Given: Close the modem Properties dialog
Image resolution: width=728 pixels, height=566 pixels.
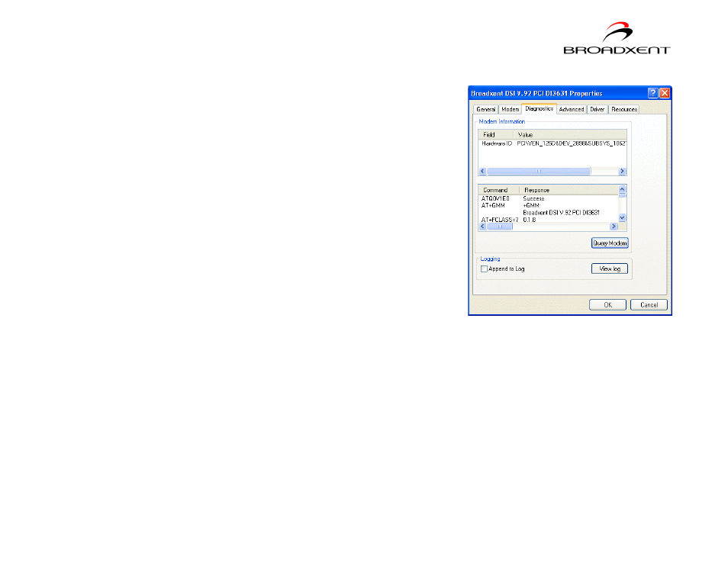Looking at the screenshot, I should point(665,93).
